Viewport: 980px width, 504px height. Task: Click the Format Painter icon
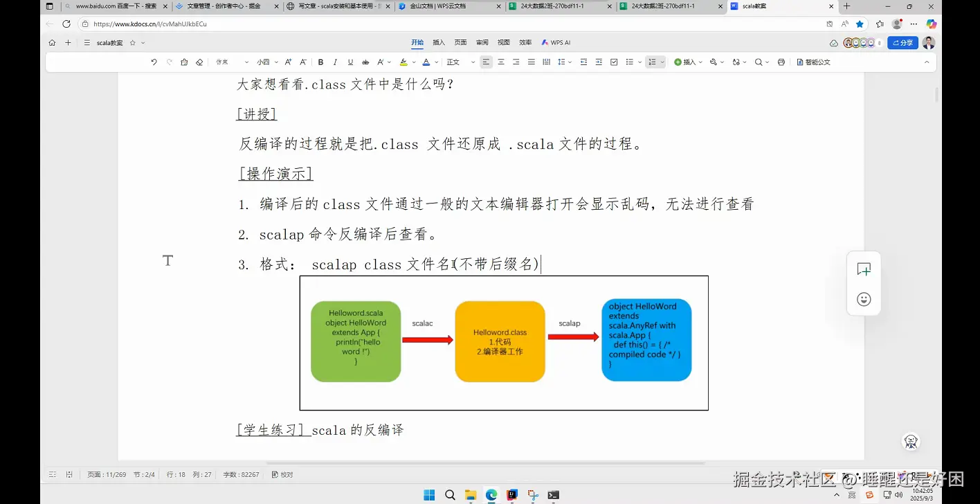coord(183,62)
